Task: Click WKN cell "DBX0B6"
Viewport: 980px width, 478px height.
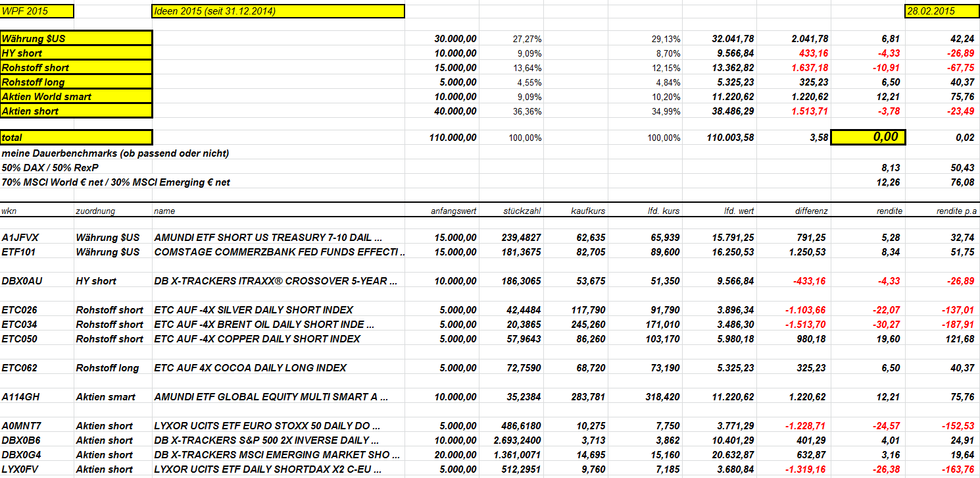Action: pos(21,440)
